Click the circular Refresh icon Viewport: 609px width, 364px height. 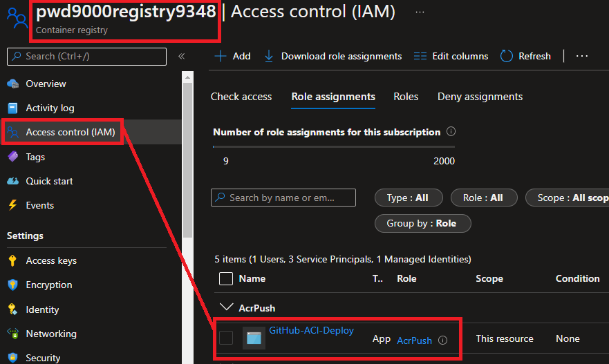pos(507,56)
